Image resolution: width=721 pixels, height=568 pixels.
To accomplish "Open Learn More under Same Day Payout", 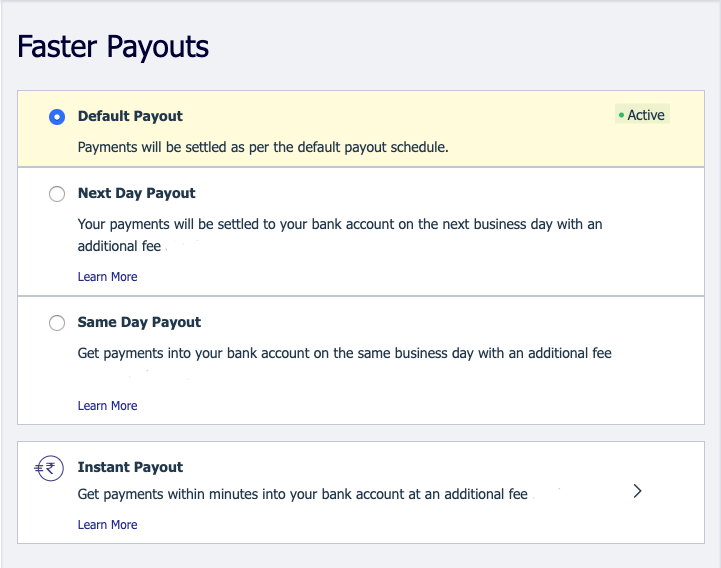I will pyautogui.click(x=107, y=406).
